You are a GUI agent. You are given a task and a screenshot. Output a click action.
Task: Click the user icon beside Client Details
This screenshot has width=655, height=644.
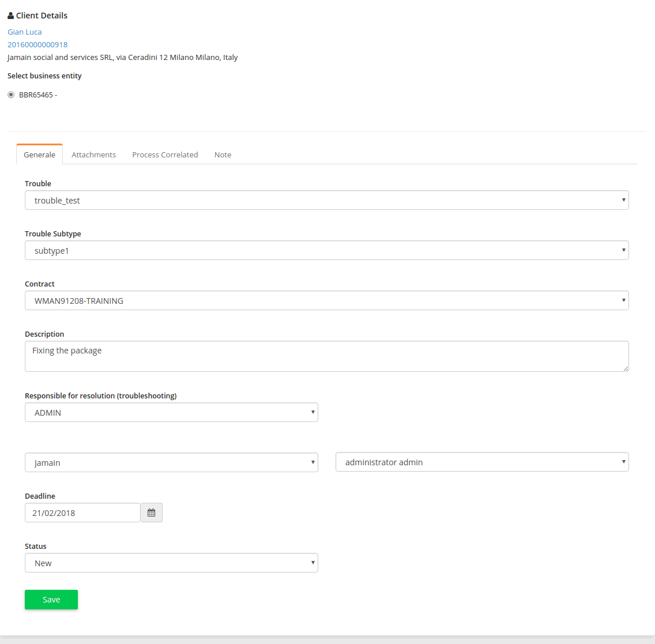(x=10, y=16)
